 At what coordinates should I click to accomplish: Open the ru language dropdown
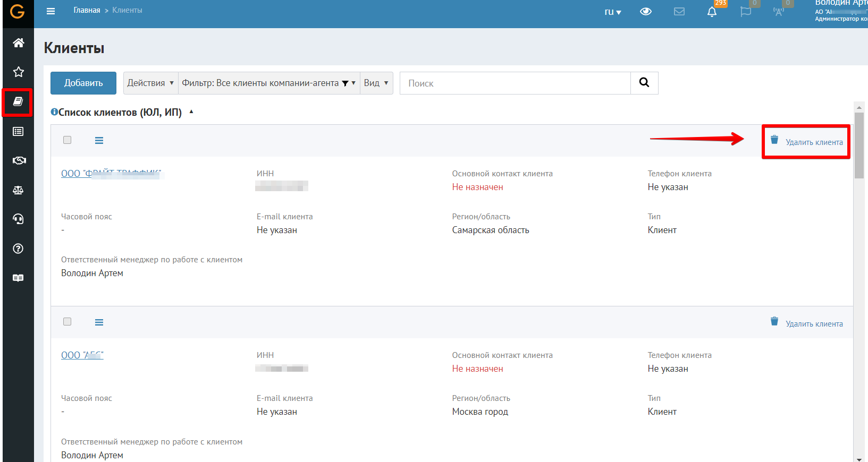(613, 11)
